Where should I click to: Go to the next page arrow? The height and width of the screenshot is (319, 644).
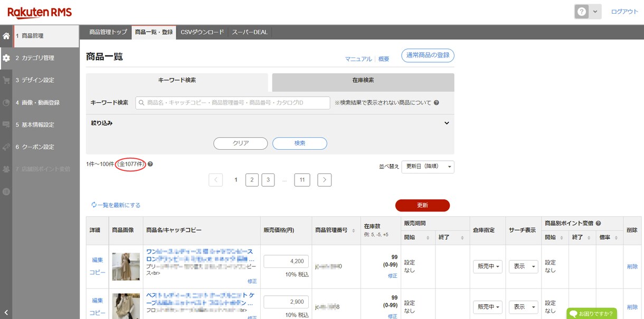325,180
